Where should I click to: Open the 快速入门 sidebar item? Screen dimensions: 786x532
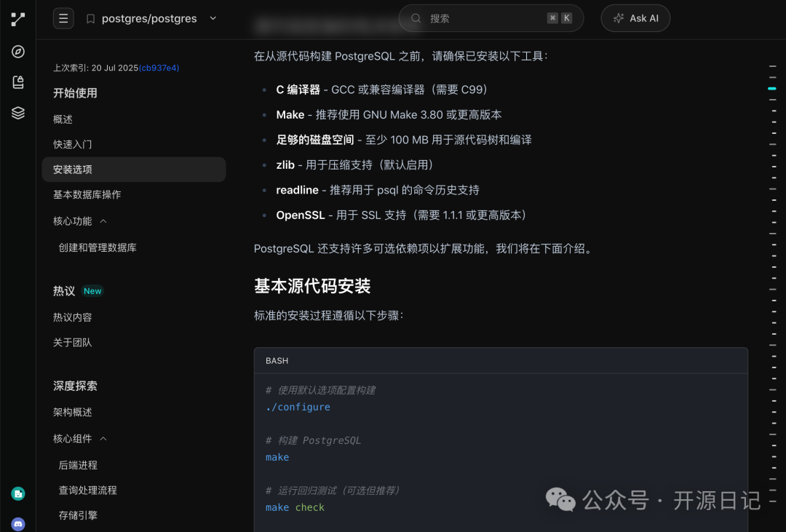tap(73, 144)
